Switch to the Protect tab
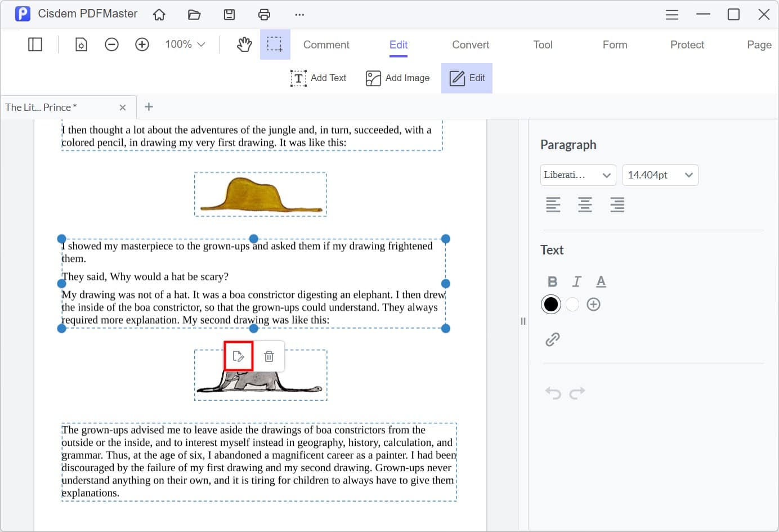 [x=687, y=44]
